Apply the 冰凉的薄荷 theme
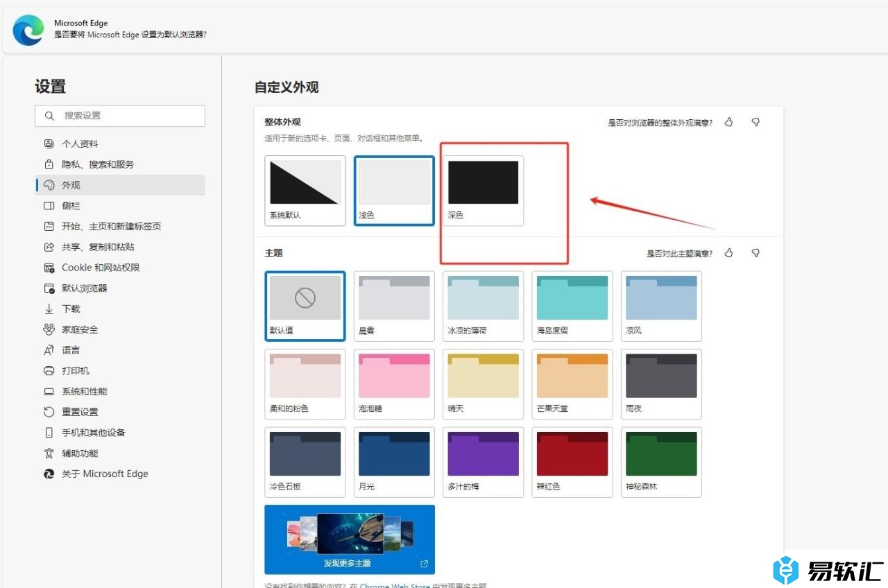This screenshot has height=588, width=888. [483, 306]
